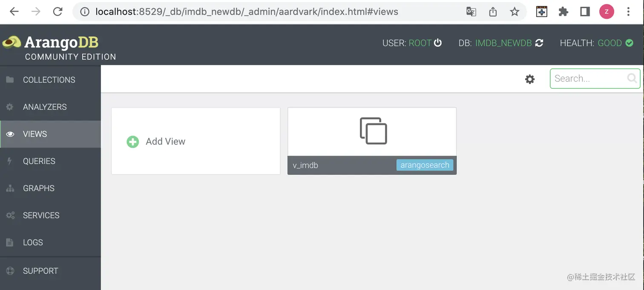Open the Collections section

tap(50, 80)
